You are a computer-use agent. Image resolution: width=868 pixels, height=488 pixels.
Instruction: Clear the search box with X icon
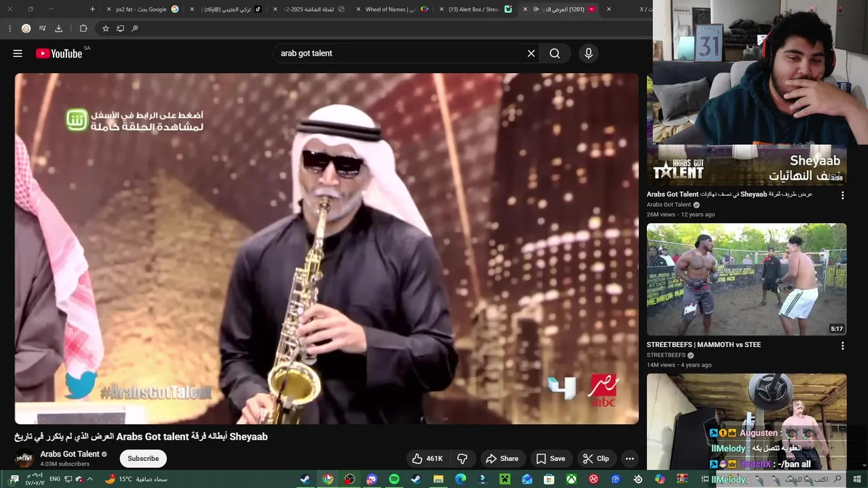pos(531,54)
